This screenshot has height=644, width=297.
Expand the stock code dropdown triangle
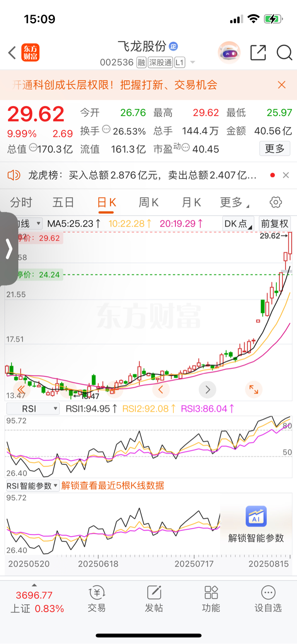point(193,62)
